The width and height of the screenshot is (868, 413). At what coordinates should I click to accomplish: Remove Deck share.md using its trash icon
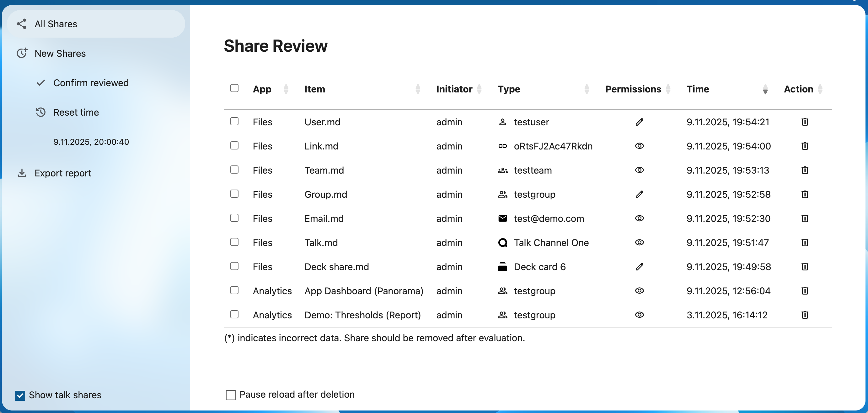click(x=804, y=267)
